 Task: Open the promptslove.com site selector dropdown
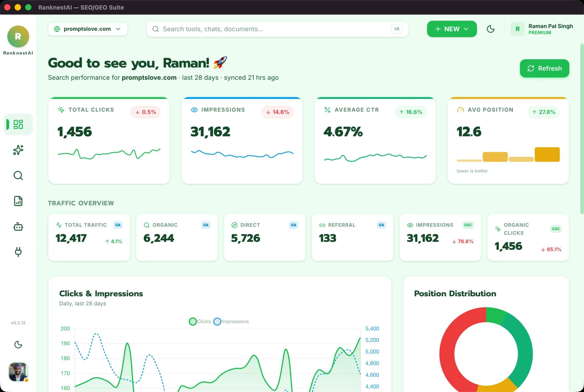(88, 29)
